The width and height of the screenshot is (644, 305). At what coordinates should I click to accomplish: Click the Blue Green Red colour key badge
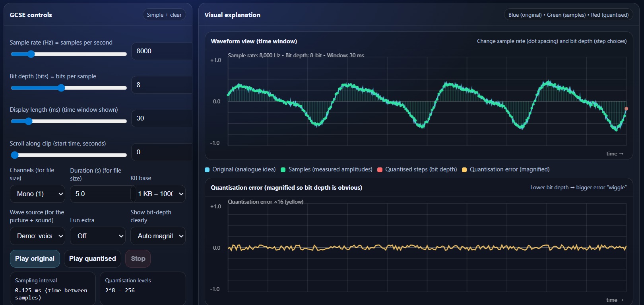pos(568,15)
